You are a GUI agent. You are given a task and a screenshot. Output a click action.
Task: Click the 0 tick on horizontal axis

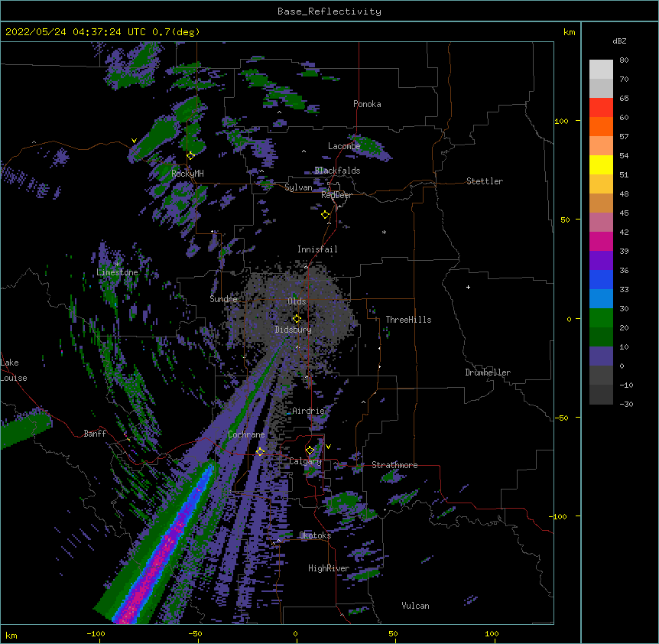tap(295, 634)
